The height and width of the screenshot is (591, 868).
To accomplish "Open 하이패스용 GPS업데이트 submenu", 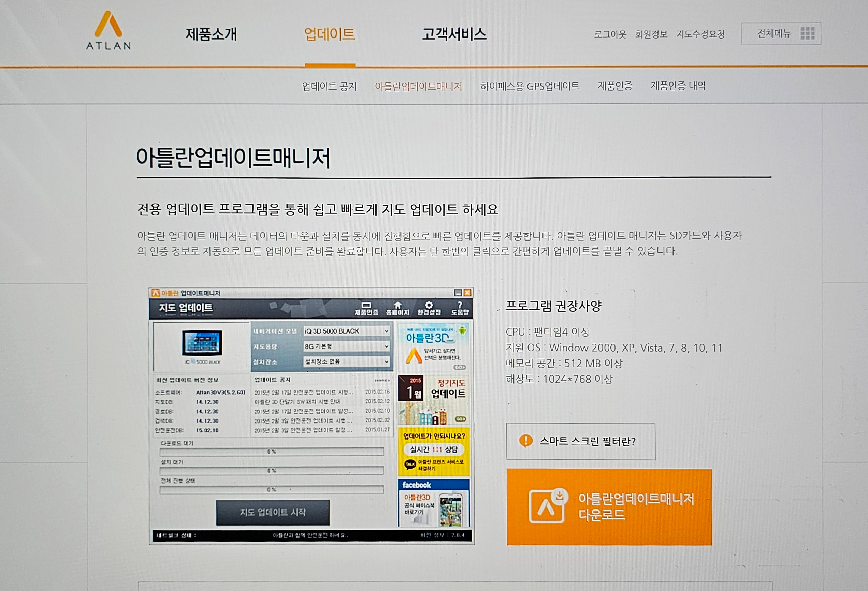I will [x=530, y=86].
